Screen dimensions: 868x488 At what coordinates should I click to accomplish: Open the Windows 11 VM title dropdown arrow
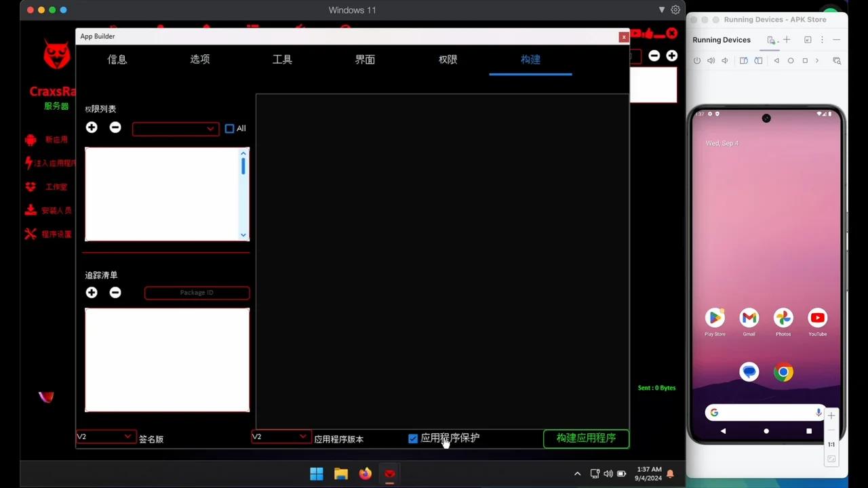pos(662,10)
